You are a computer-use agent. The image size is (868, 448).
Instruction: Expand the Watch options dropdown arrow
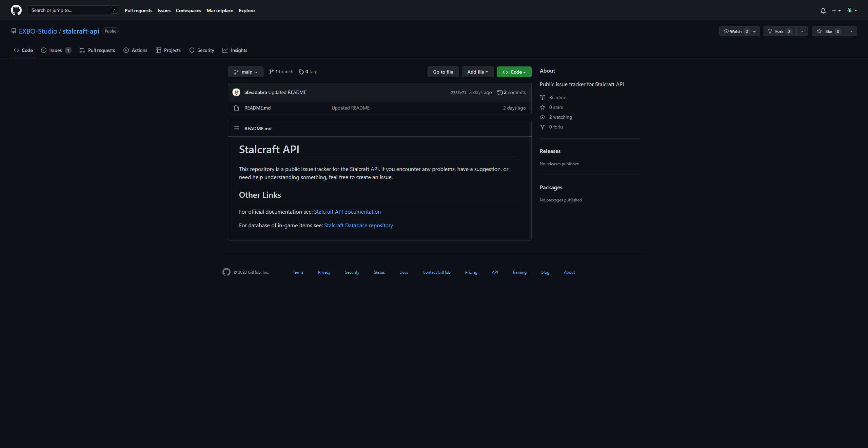(x=754, y=31)
